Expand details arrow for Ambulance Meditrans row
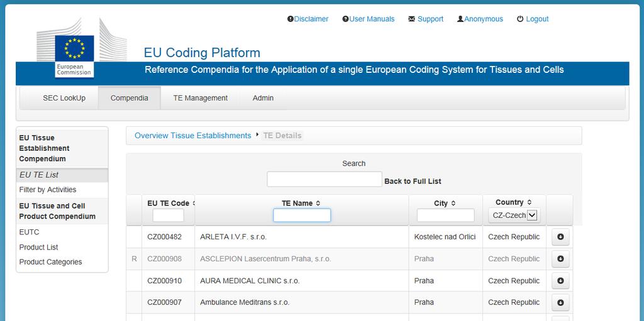 pos(560,303)
